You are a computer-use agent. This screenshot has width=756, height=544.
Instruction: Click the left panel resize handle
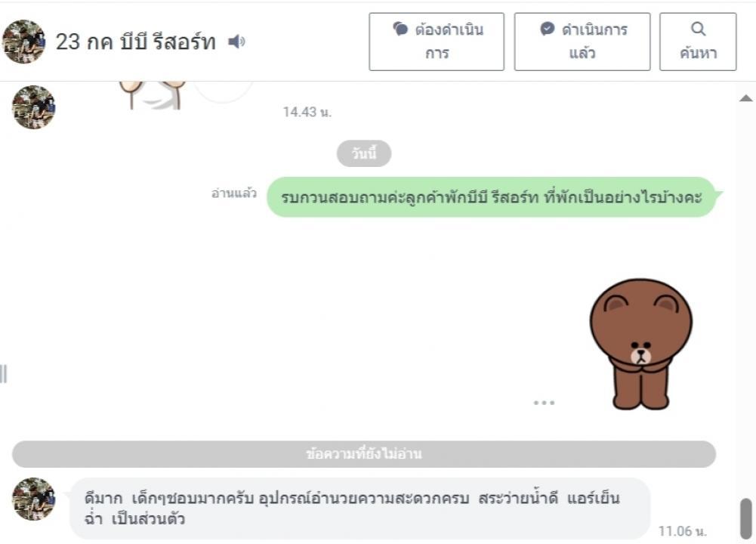click(3, 374)
